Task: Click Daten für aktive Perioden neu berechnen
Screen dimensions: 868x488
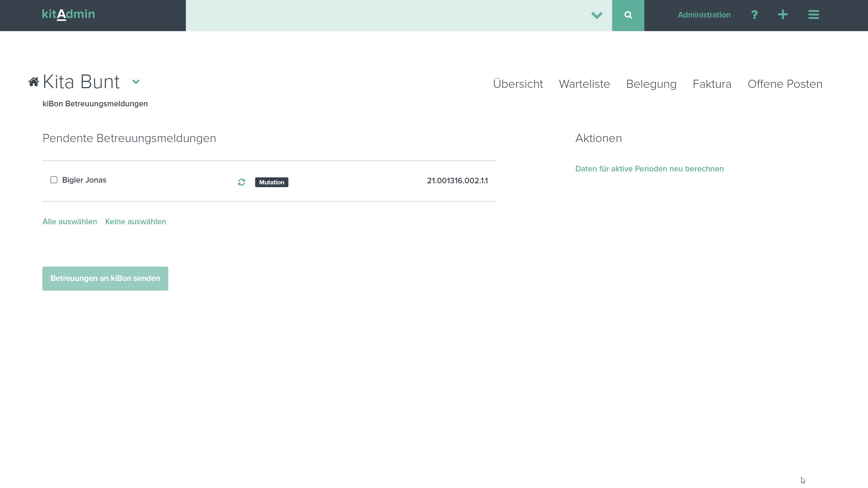Action: click(650, 169)
